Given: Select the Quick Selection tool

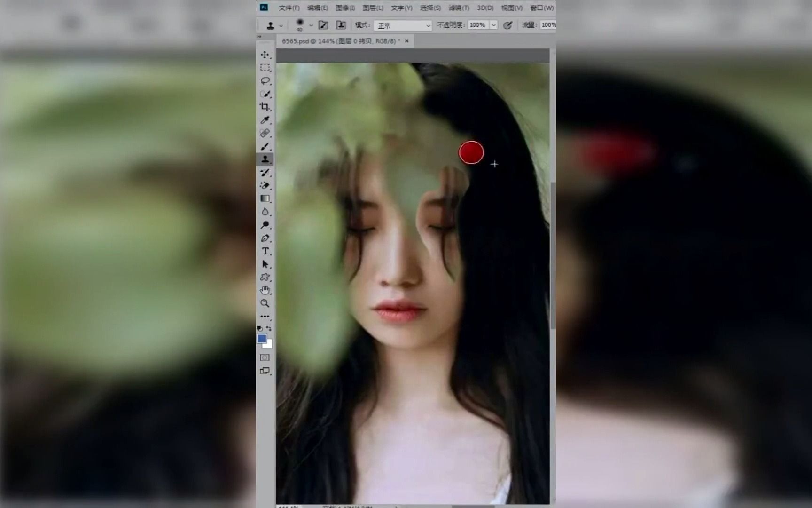Looking at the screenshot, I should pos(265,94).
